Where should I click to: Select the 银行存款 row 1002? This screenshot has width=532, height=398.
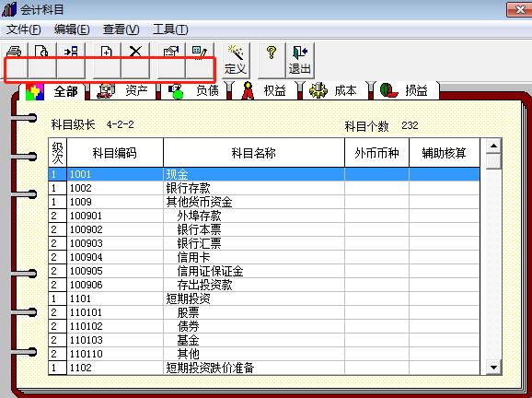[264, 188]
